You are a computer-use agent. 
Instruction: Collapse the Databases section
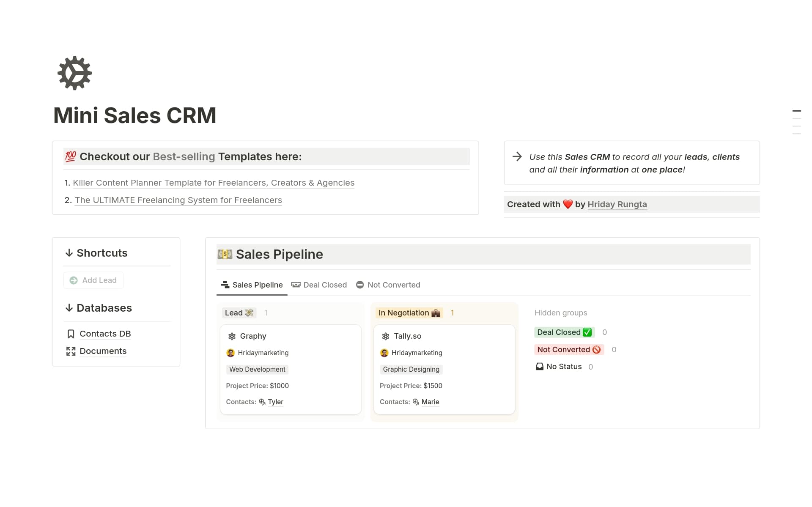coord(69,308)
